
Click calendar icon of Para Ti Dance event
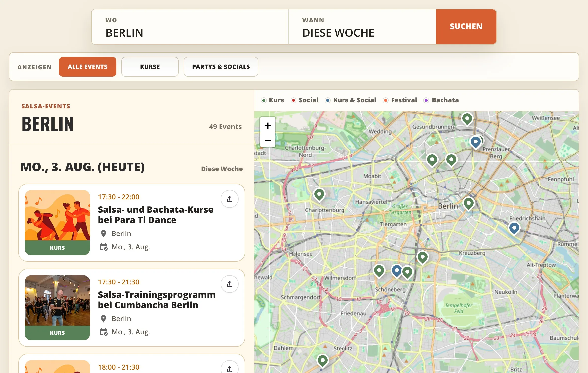point(104,247)
